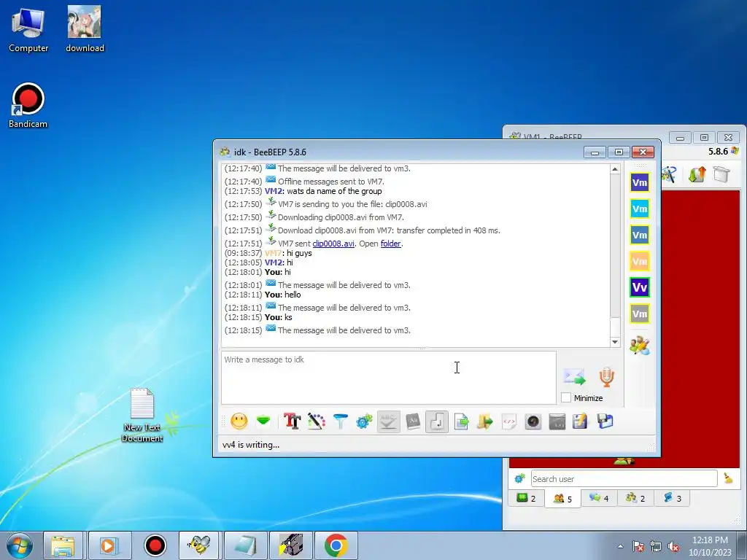Click inside 'Write a message to idk' field
747x560 pixels.
tap(388, 378)
